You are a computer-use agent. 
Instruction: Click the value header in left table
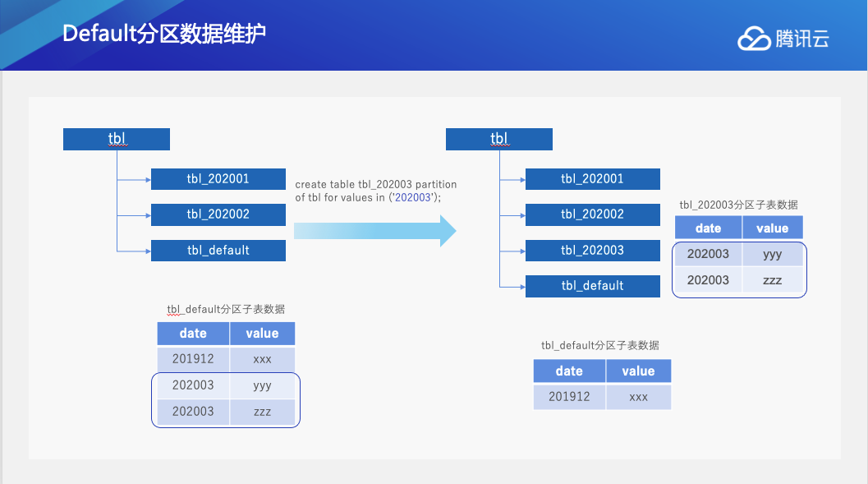coord(263,334)
